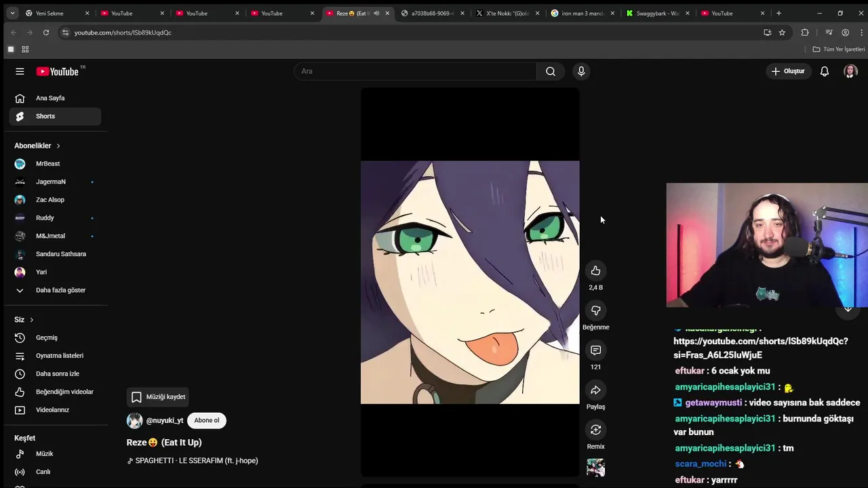Select Shorts in sidebar
868x488 pixels.
coord(55,117)
